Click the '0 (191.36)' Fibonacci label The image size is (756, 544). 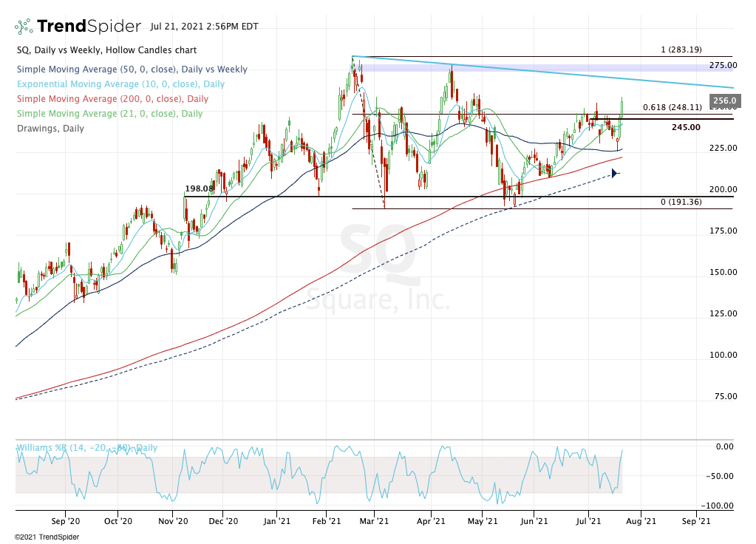(x=681, y=202)
